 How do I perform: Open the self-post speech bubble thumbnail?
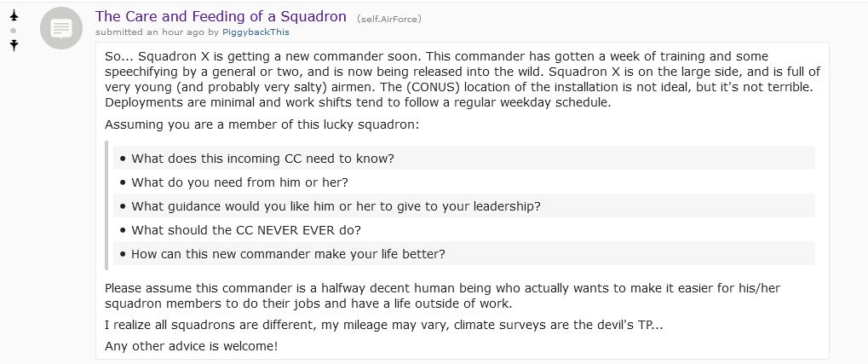point(60,28)
